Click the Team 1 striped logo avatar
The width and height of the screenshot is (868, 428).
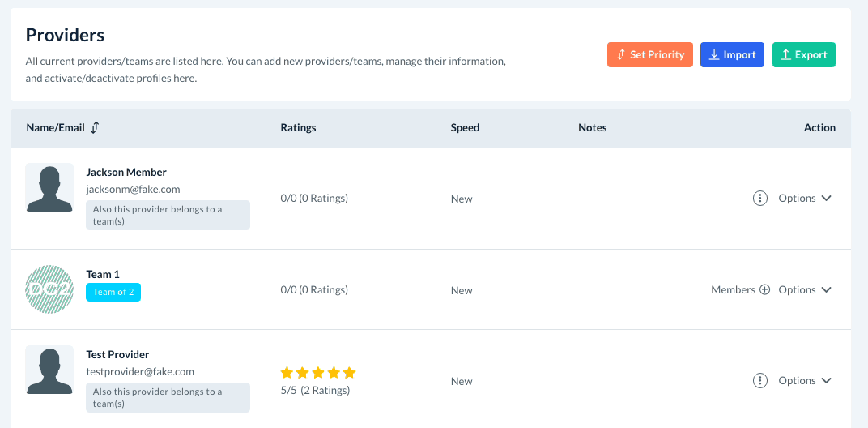coord(49,289)
